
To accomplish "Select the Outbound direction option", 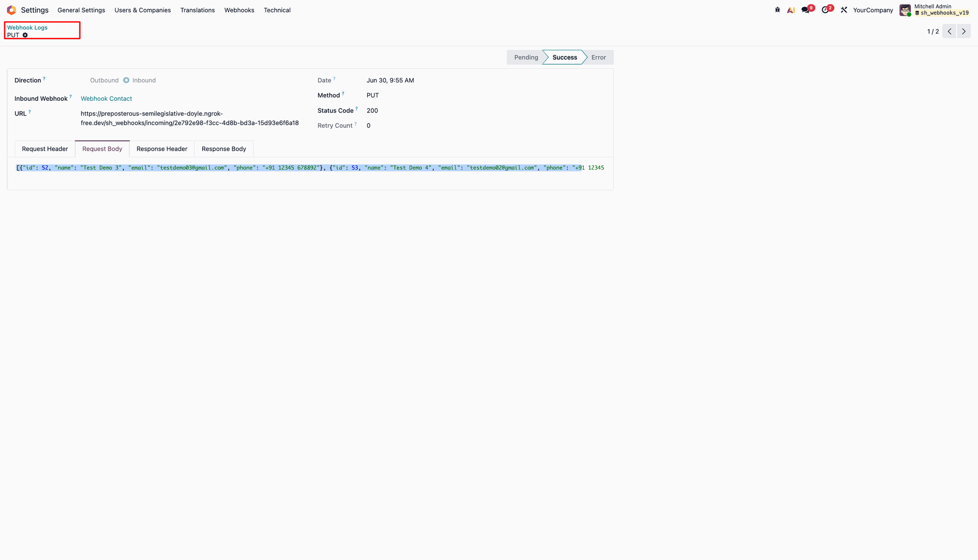I will 104,80.
